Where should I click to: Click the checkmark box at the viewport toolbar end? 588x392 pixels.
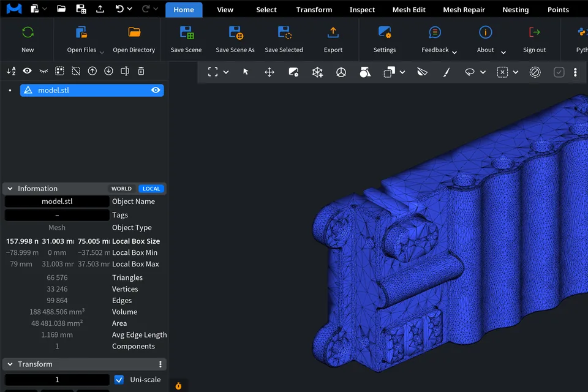pyautogui.click(x=559, y=72)
